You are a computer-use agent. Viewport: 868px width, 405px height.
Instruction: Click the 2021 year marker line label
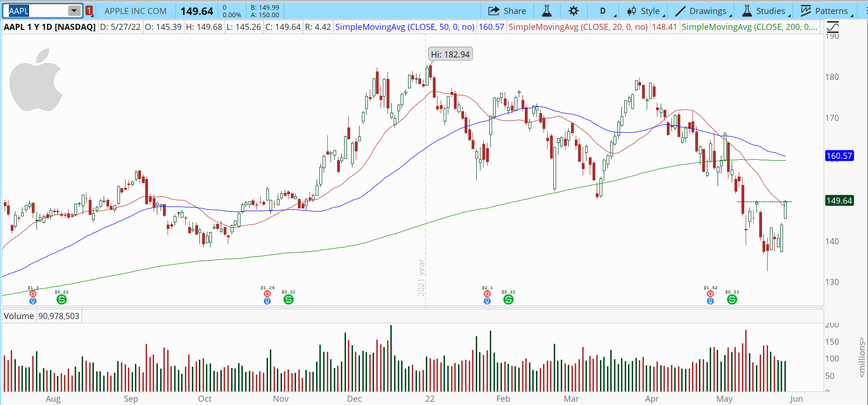click(x=421, y=277)
